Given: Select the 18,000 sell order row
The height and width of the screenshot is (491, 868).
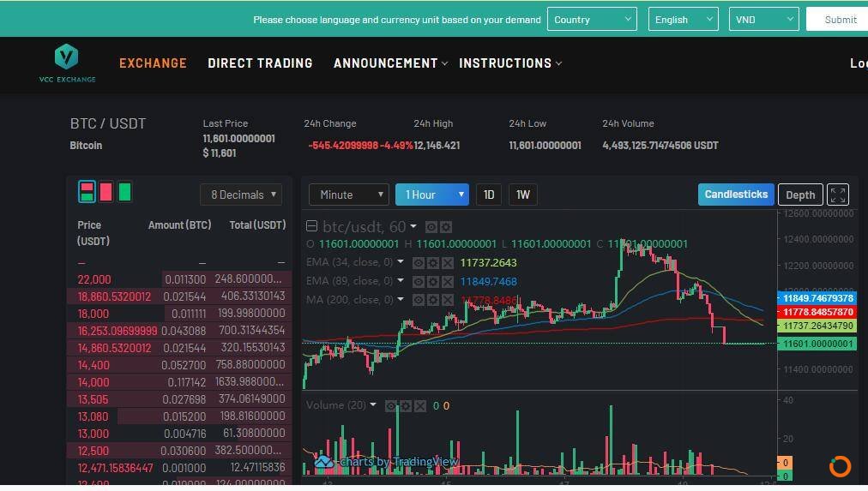Looking at the screenshot, I should [178, 314].
